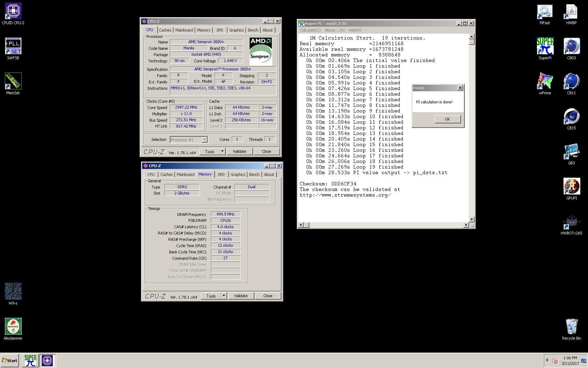Screen dimensions: 588x368
Task: Open the CB03 Cinebench shortcut
Action: pos(571,49)
